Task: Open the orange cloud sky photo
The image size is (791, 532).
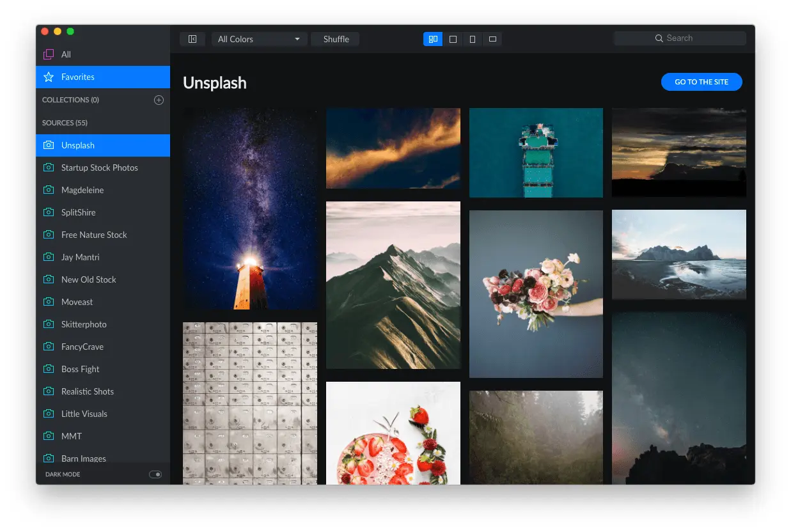Action: [x=393, y=148]
